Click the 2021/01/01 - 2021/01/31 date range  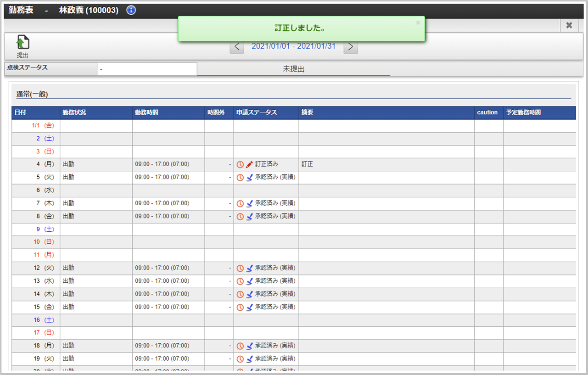click(293, 46)
